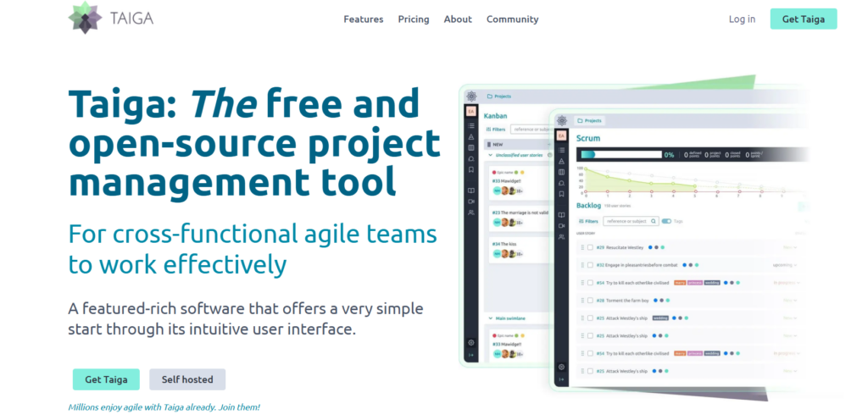Click the EA avatar in the Kanban sidebar
Viewport: 868px width, 420px height.
(471, 112)
